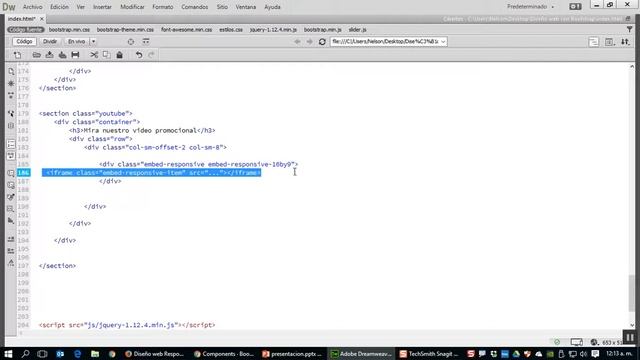Open the live view options icon
This screenshot has height=360, width=640.
click(146, 41)
